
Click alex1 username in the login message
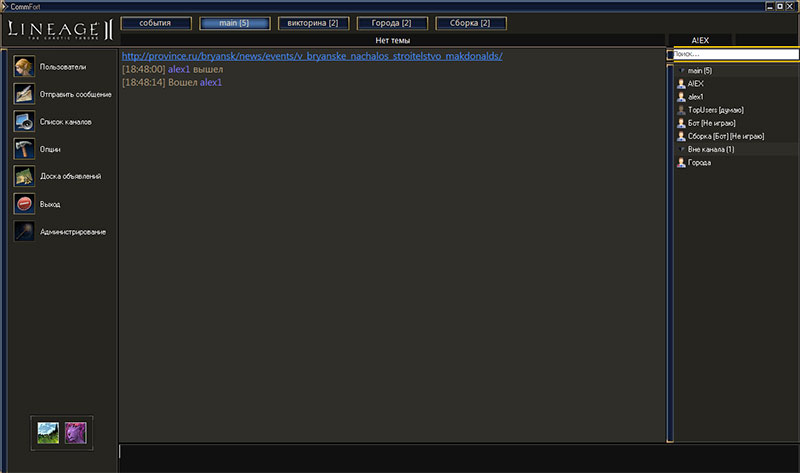(211, 82)
